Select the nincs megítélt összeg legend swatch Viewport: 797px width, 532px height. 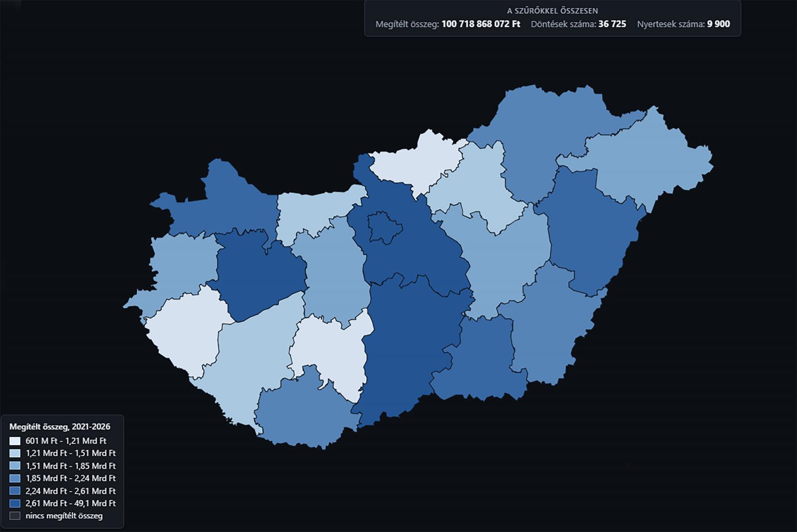click(x=15, y=516)
